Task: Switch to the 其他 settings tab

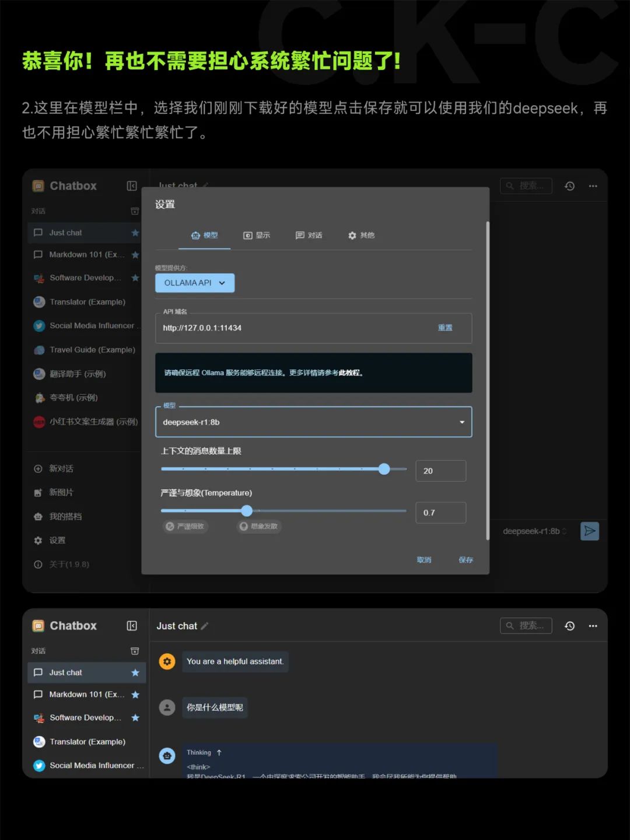Action: 361,235
